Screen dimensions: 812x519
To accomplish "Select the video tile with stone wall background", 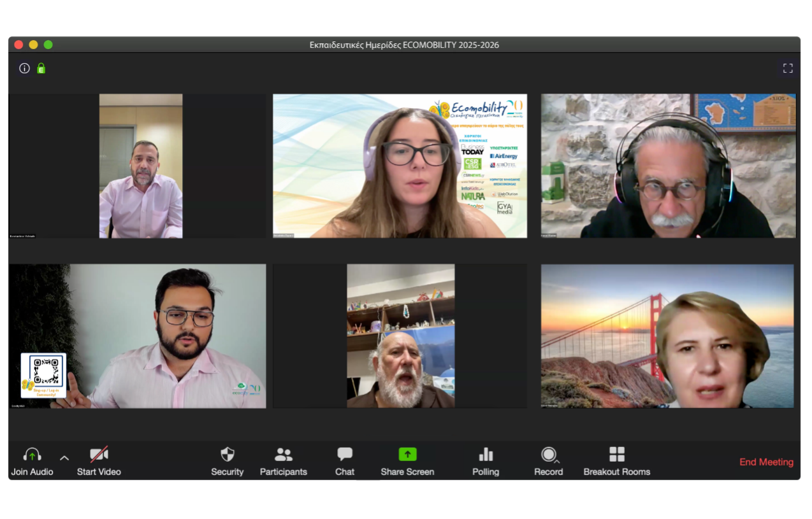I will tap(668, 166).
